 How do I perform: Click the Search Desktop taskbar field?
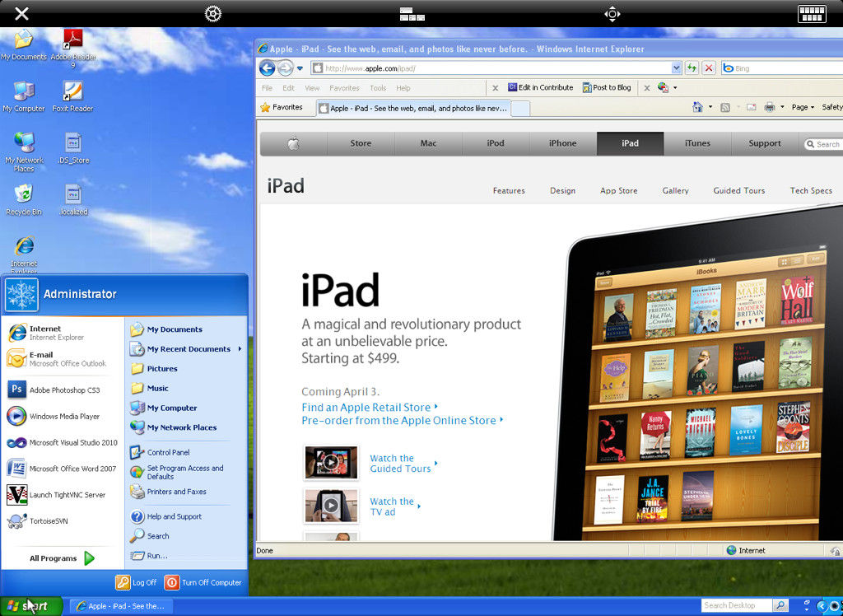(737, 605)
